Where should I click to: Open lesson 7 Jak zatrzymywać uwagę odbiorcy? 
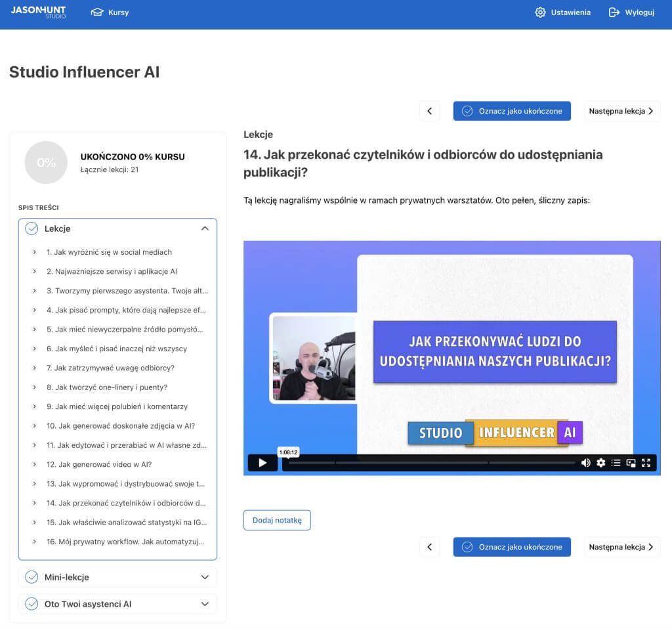click(110, 368)
